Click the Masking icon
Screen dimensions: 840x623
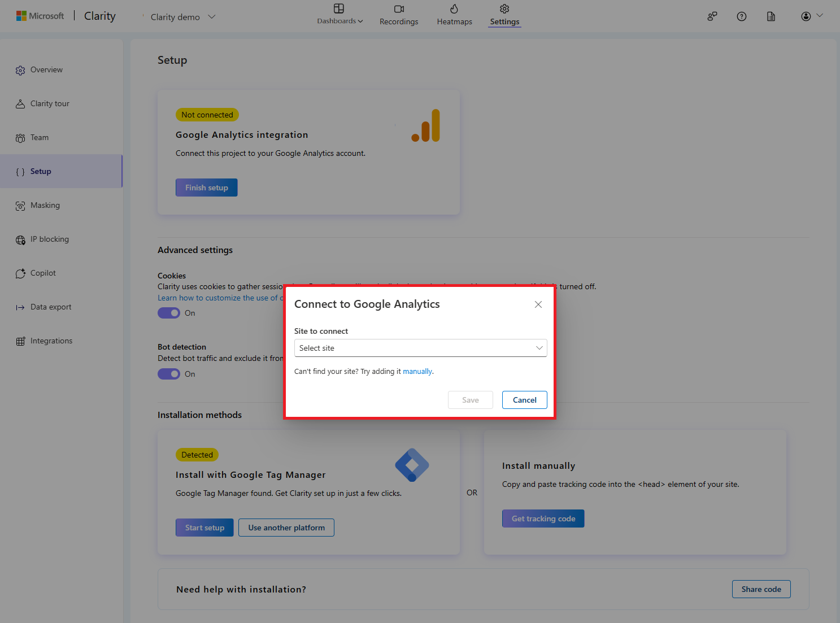click(20, 206)
